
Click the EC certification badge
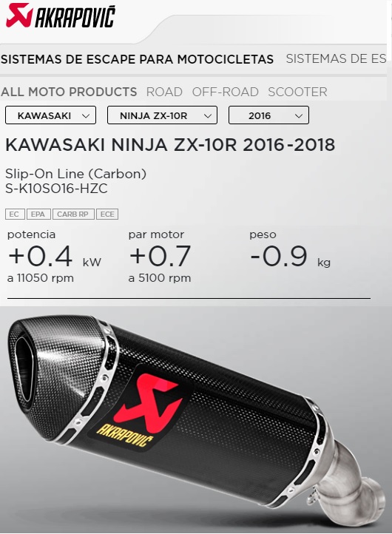(x=15, y=214)
